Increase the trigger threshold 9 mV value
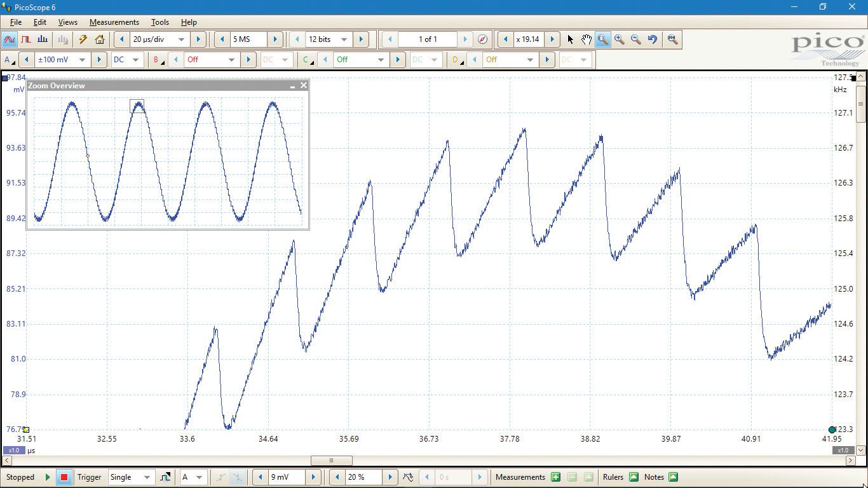The image size is (868, 488). pos(313,477)
